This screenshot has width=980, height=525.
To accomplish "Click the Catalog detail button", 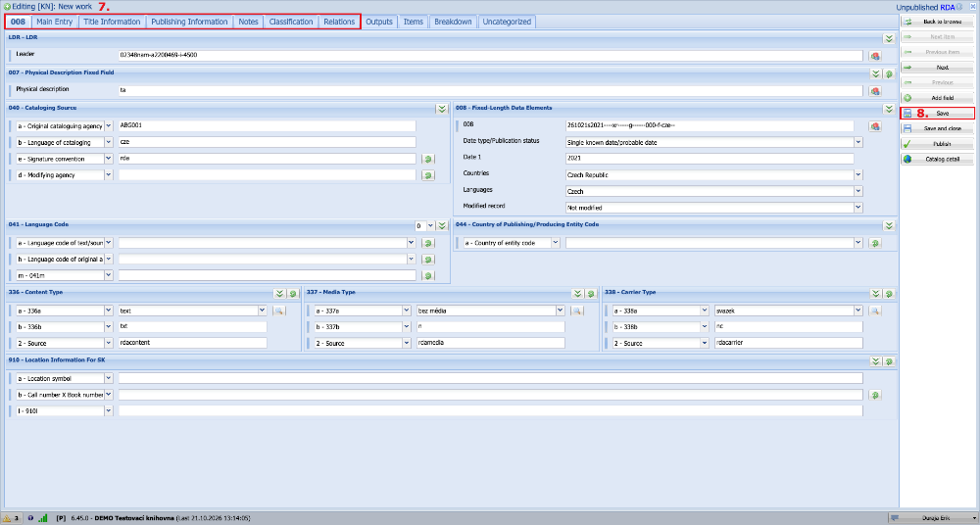I will (x=937, y=160).
